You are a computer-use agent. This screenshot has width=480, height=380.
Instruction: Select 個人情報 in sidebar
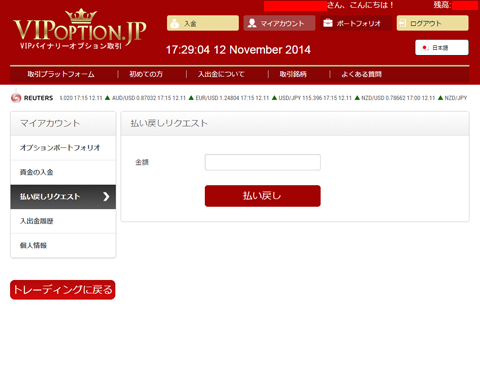(63, 245)
